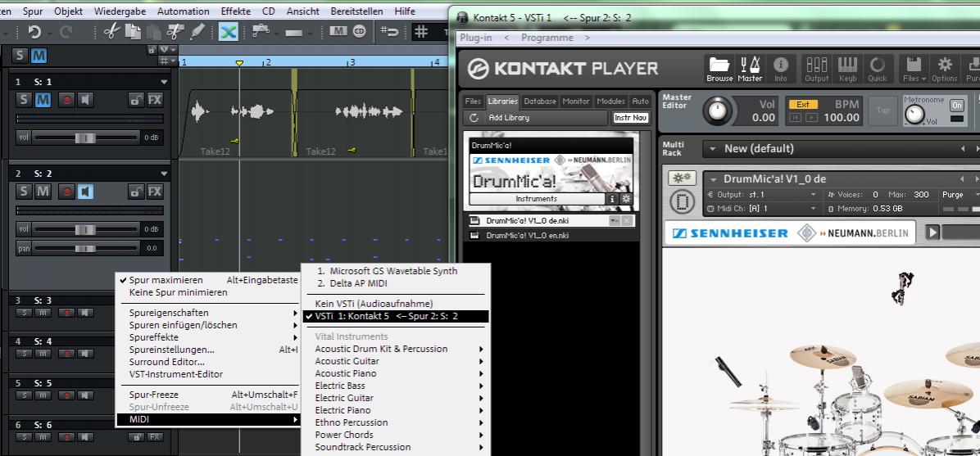This screenshot has height=456, width=980.
Task: Click the Undo arrow in the toolbar
Action: [35, 31]
